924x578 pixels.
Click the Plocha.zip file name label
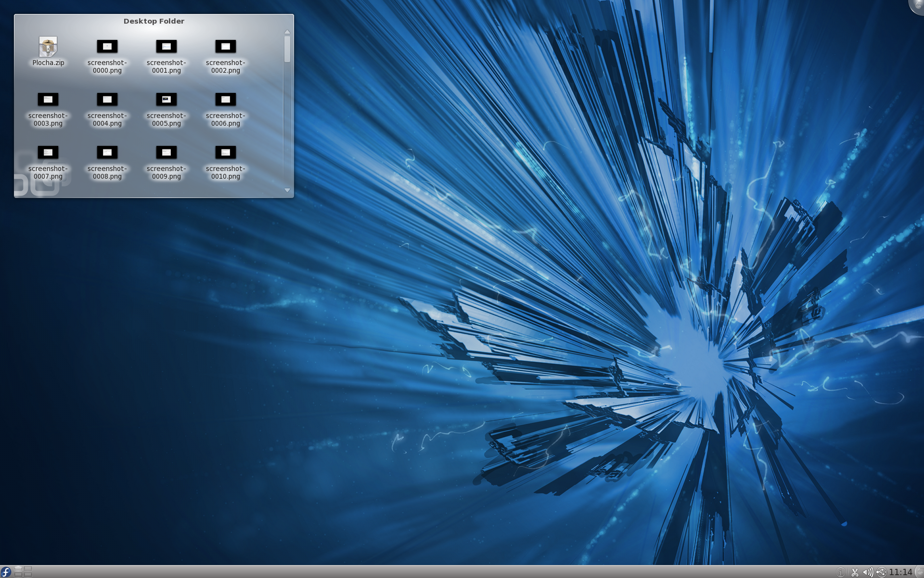[48, 63]
